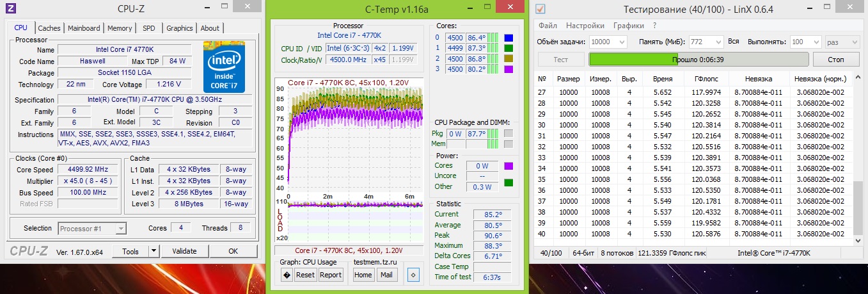
Task: Click the blue color square for core 0
Action: pyautogui.click(x=509, y=38)
